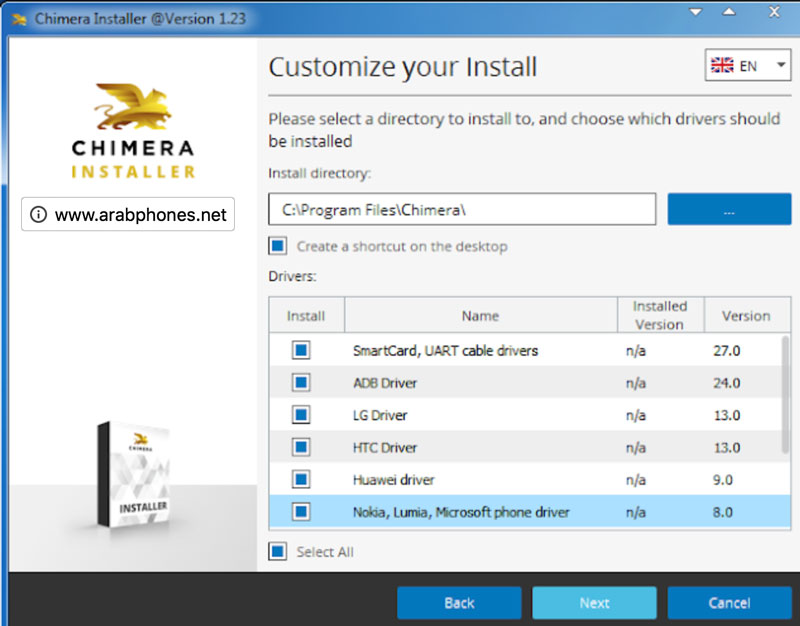The height and width of the screenshot is (626, 800).
Task: Select the 'LG Driver' row name
Action: pos(380,415)
